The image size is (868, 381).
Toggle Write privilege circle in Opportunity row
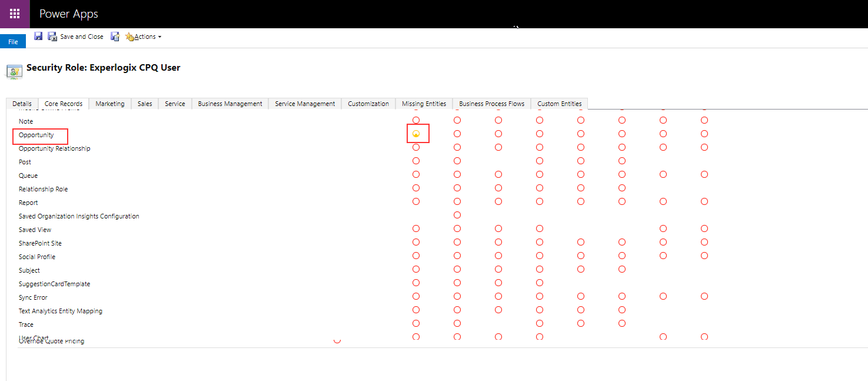pos(498,134)
